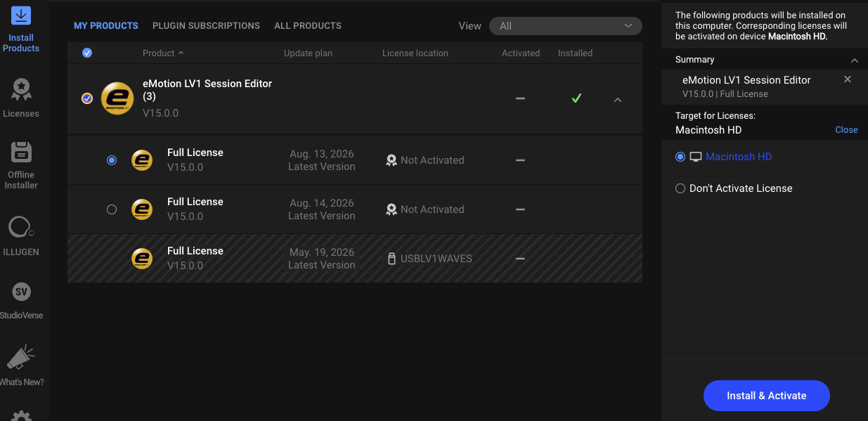Click the License location column header
This screenshot has width=868, height=421.
415,53
